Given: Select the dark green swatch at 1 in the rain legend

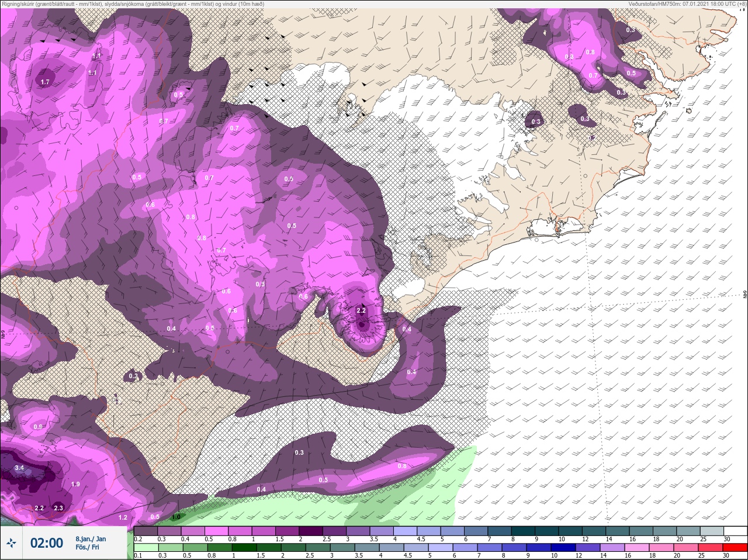Looking at the screenshot, I should point(243,547).
